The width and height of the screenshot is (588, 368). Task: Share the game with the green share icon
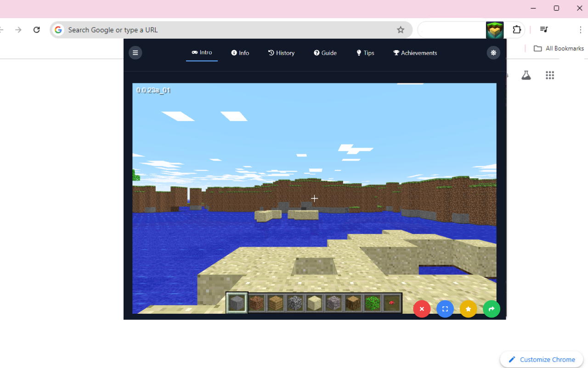[x=492, y=309]
